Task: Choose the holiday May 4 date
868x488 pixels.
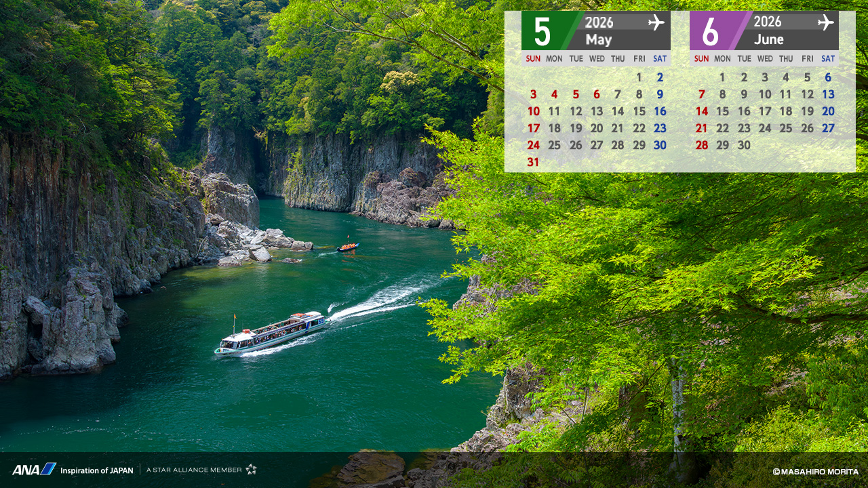Action: [x=554, y=94]
